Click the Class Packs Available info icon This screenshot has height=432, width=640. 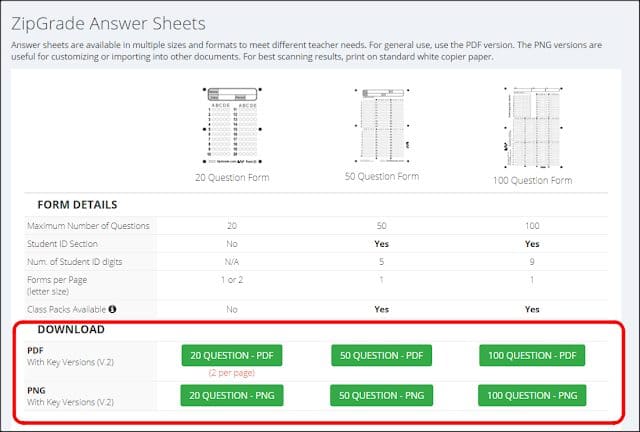tap(112, 309)
